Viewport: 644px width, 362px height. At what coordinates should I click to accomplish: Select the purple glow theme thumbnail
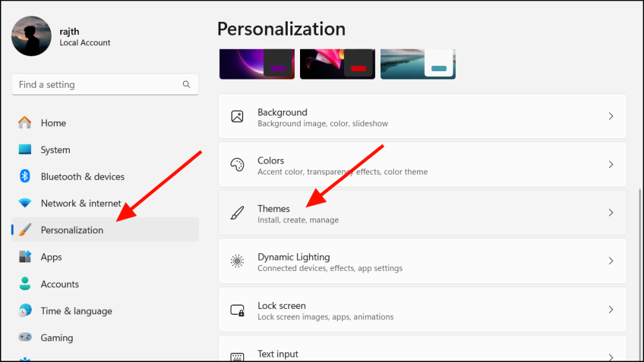pos(257,64)
